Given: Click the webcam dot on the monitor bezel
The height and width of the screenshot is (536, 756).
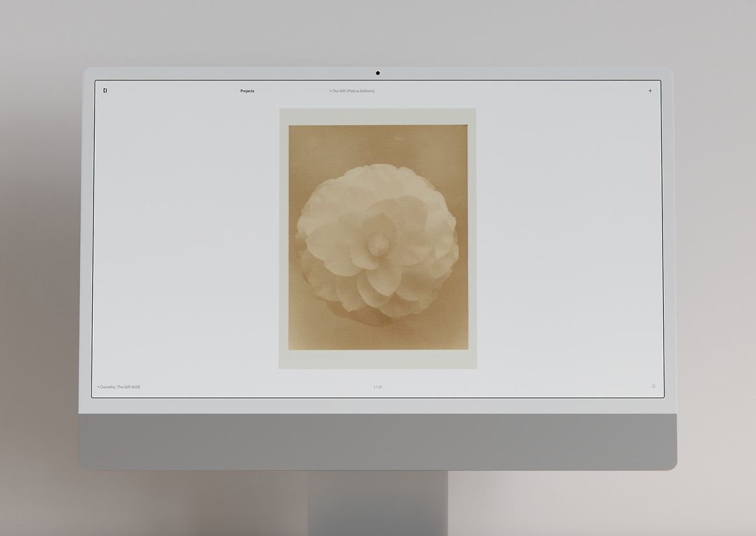Looking at the screenshot, I should click(378, 73).
